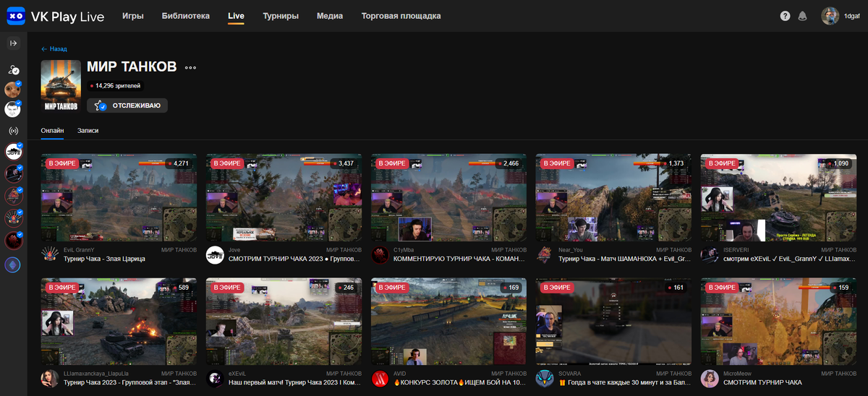The image size is (868, 396).
Task: Click the eXEviL channel avatar under its stream
Action: (x=215, y=379)
